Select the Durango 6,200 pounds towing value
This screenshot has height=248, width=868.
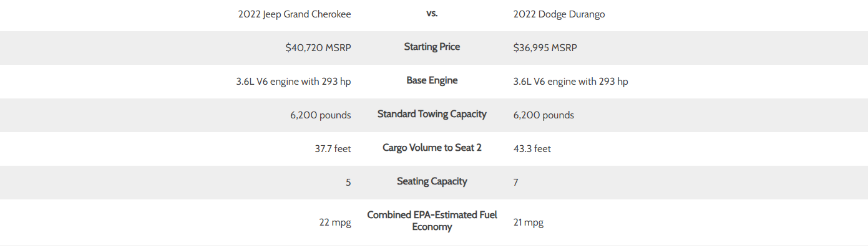544,115
